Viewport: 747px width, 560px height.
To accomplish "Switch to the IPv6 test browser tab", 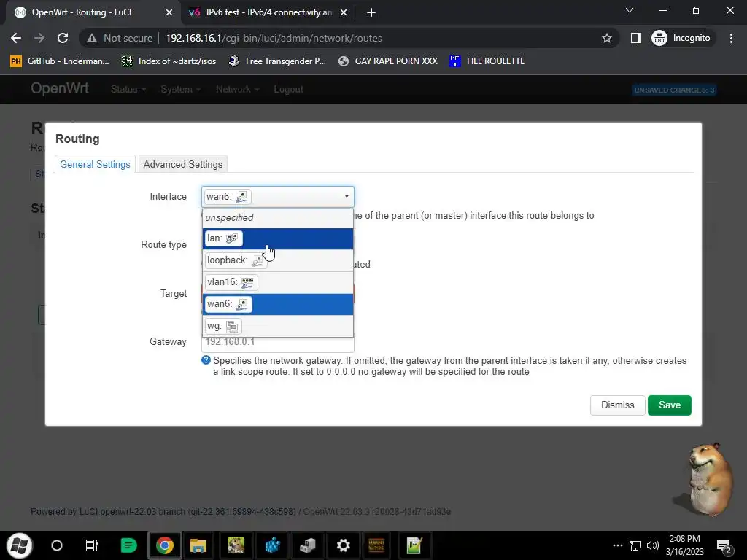I will click(x=269, y=12).
